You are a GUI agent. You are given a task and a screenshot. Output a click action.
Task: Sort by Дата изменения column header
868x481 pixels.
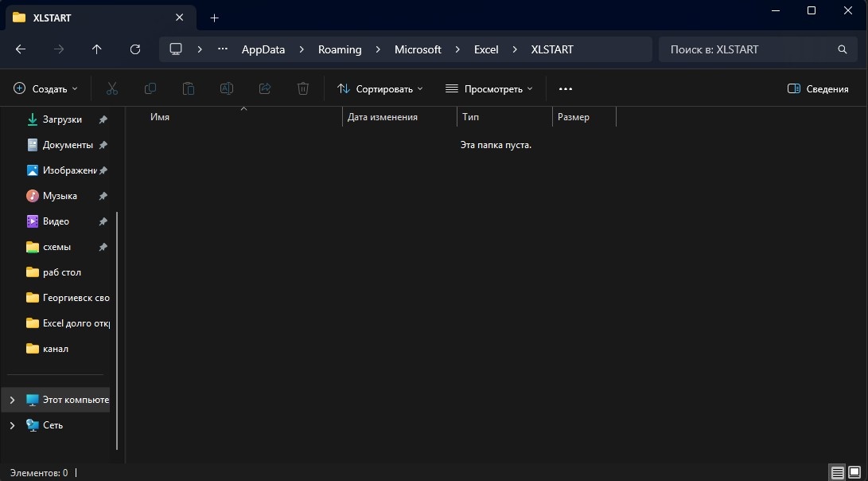399,117
